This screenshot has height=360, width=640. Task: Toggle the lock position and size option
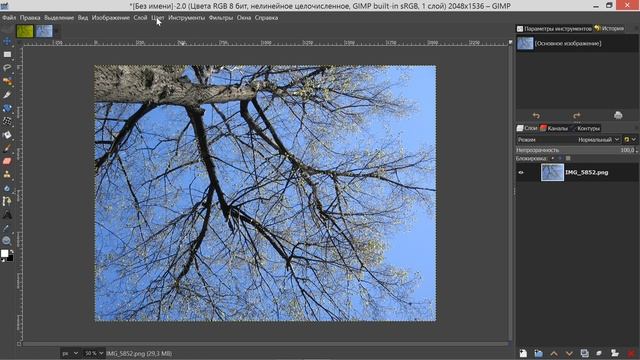point(560,158)
